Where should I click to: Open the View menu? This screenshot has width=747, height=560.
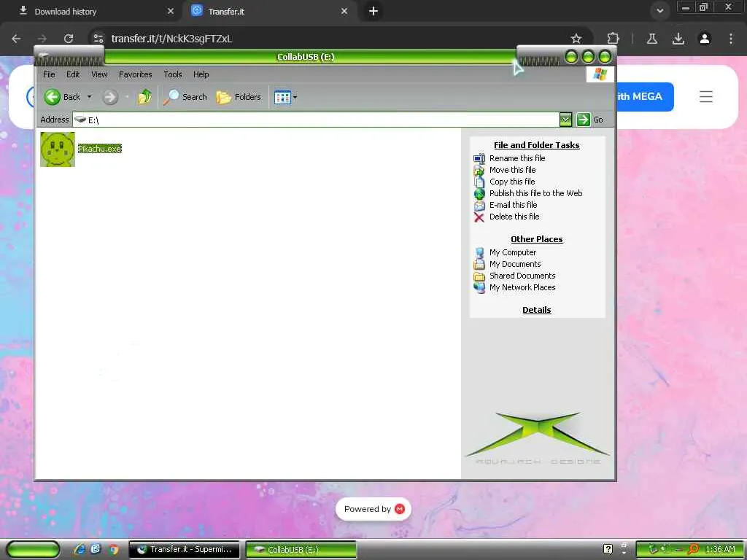point(99,74)
